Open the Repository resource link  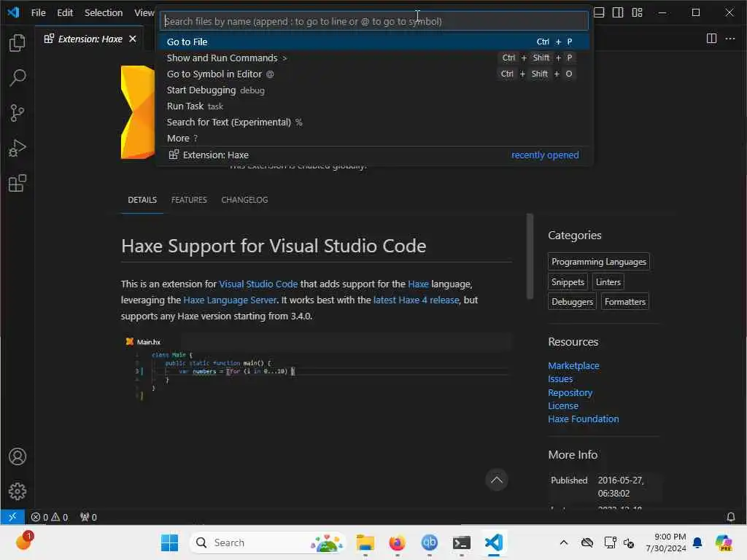tap(570, 393)
